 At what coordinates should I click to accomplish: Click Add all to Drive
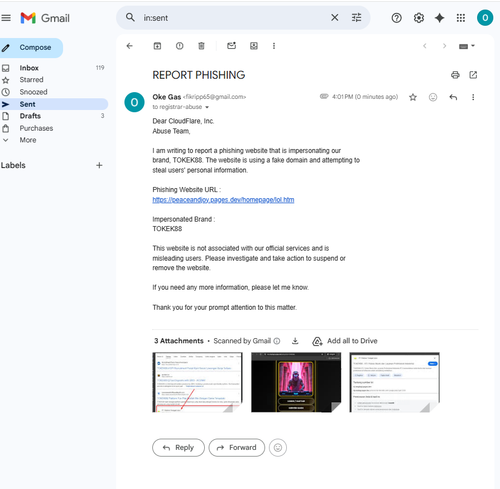point(345,341)
